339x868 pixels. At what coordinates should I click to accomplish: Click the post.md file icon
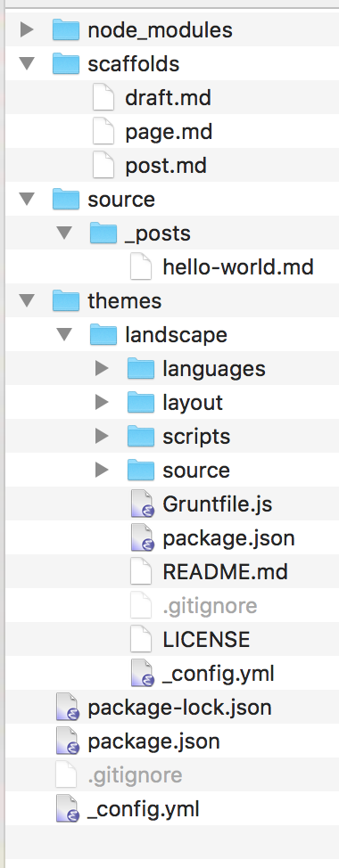pos(103,166)
